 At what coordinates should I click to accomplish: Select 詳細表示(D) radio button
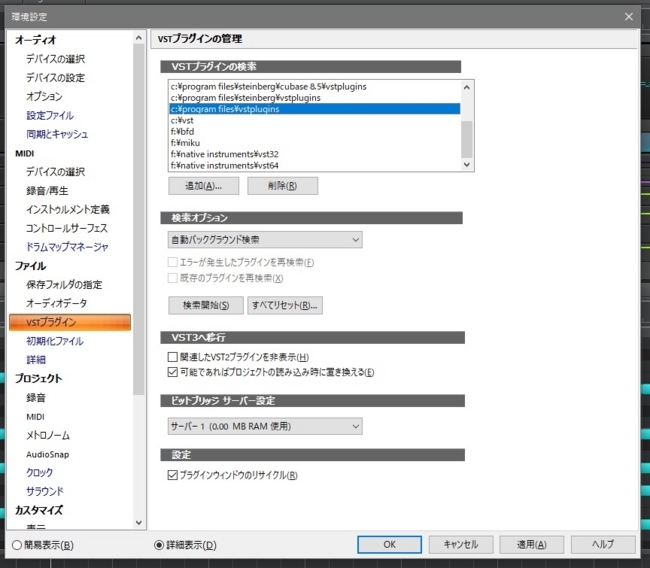pyautogui.click(x=159, y=545)
